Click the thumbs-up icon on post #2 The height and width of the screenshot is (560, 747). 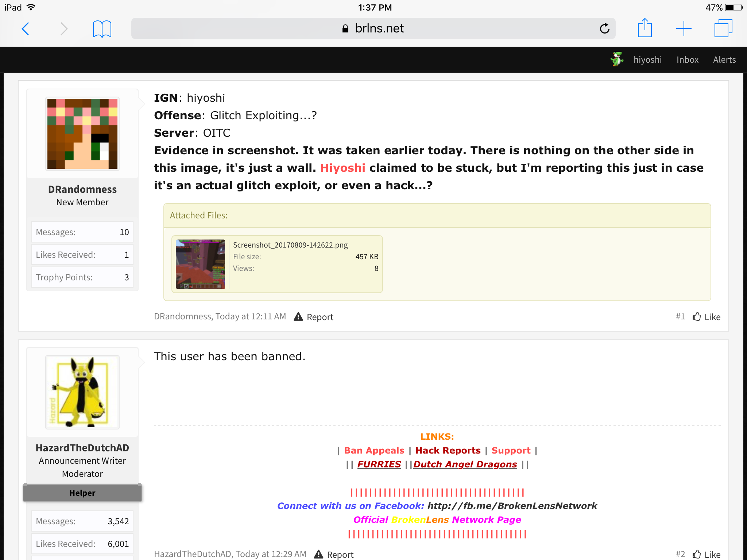tap(697, 554)
